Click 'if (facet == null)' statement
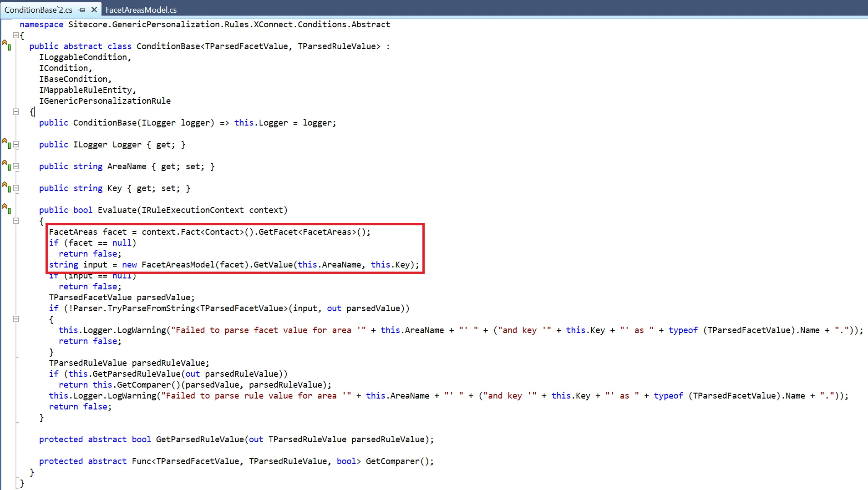 pyautogui.click(x=93, y=243)
